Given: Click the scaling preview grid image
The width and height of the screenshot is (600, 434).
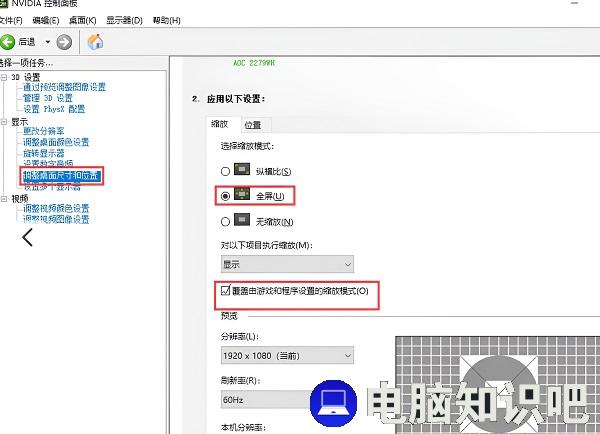Looking at the screenshot, I should (x=497, y=385).
